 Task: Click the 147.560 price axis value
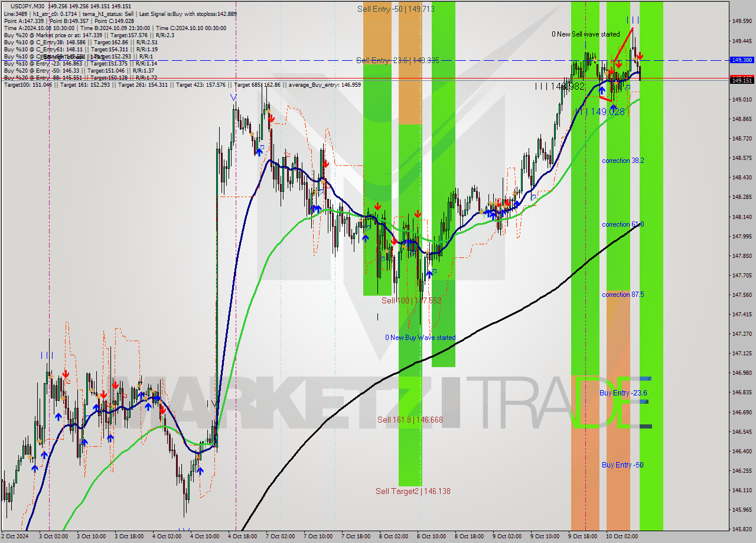[x=742, y=295]
